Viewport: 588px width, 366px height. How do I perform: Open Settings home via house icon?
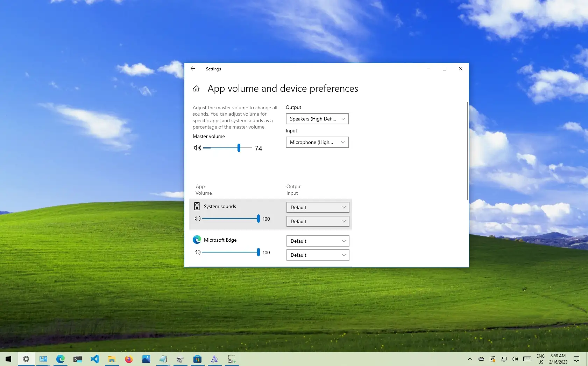(x=196, y=89)
